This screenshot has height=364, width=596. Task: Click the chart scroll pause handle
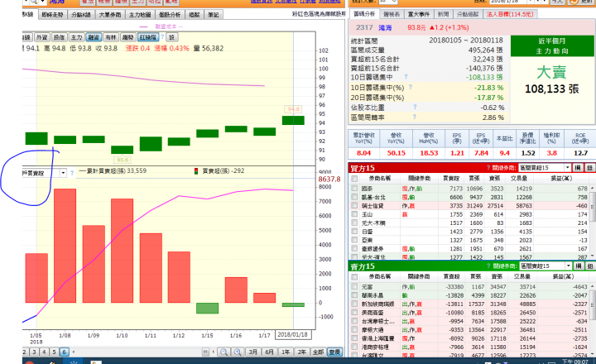[205, 352]
